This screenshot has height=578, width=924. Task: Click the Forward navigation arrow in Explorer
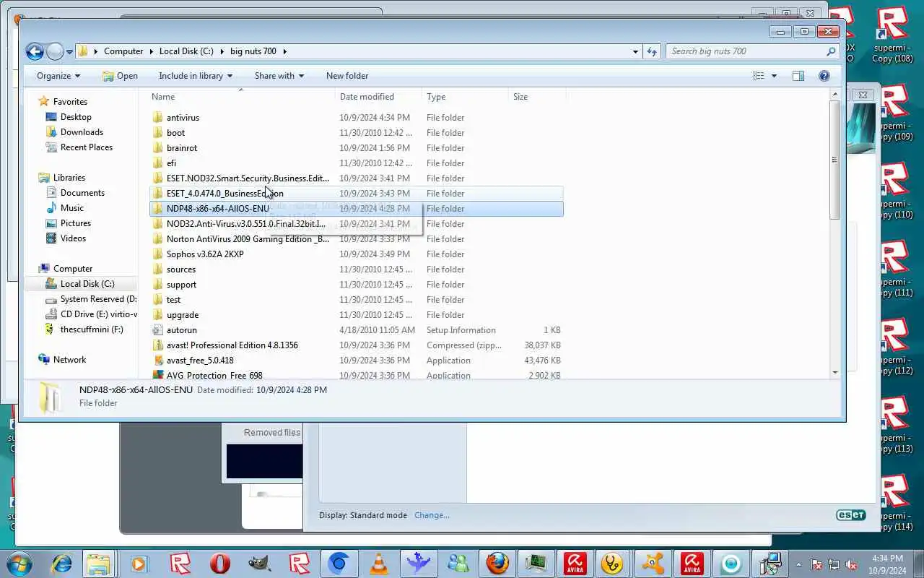(x=56, y=51)
